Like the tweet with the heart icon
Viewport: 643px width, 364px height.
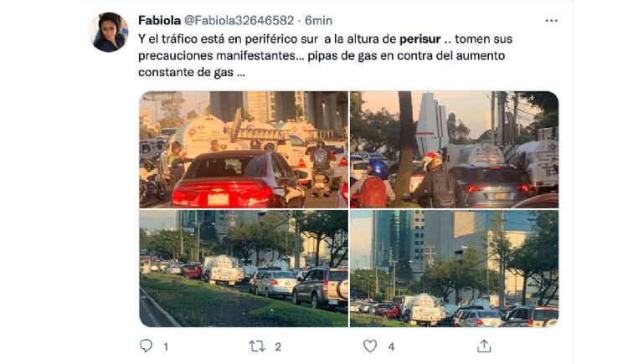370,346
